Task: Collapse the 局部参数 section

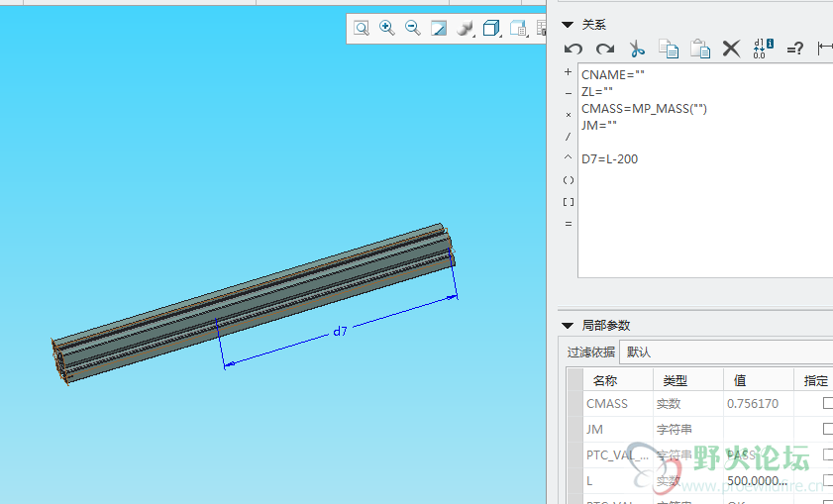Action: pyautogui.click(x=568, y=325)
